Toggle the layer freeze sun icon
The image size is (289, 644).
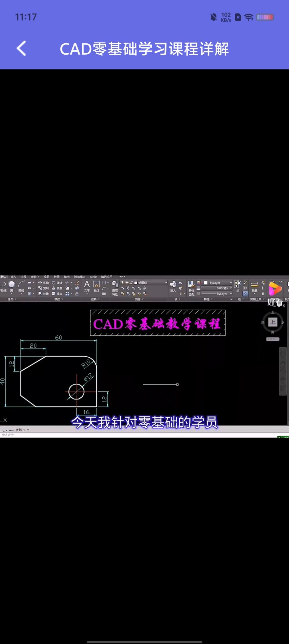(x=127, y=283)
